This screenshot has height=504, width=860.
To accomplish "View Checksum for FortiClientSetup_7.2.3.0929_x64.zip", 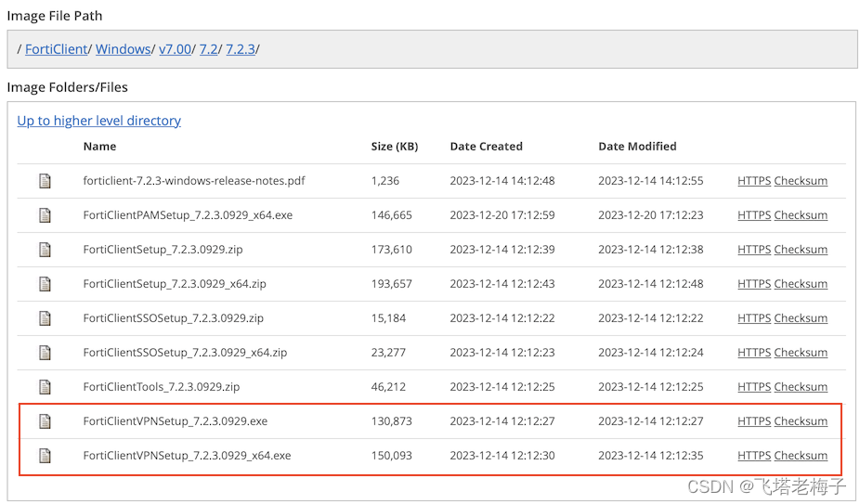I will pos(801,284).
